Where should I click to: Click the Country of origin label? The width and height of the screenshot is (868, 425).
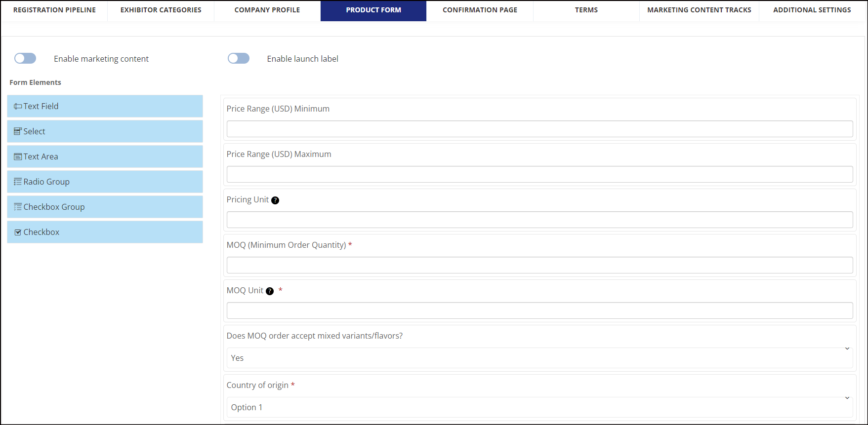pos(257,385)
